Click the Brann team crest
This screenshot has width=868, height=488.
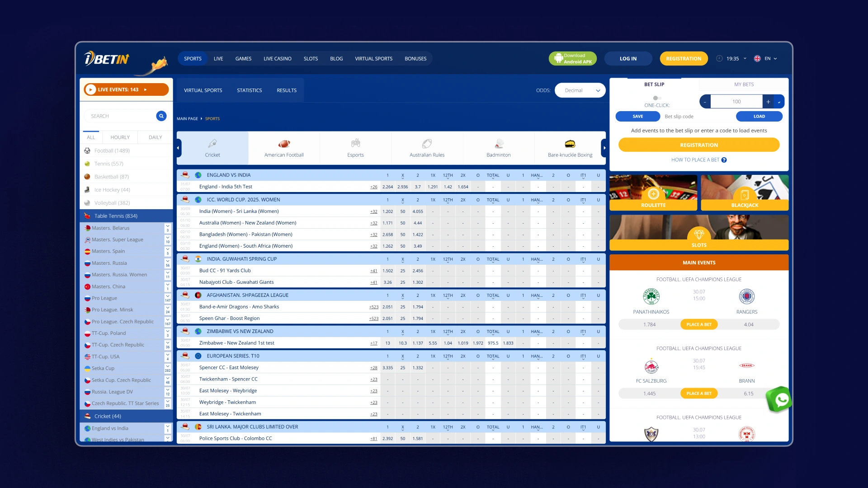(747, 366)
